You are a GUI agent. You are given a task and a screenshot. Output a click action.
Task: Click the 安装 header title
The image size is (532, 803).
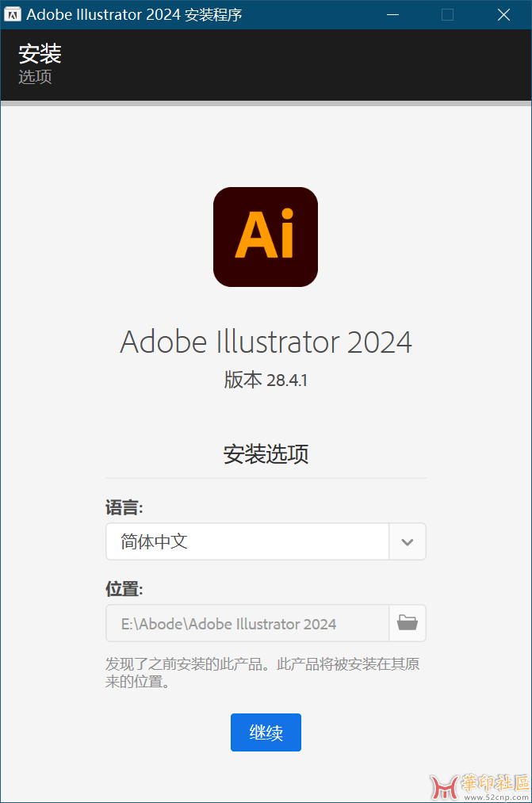(40, 53)
